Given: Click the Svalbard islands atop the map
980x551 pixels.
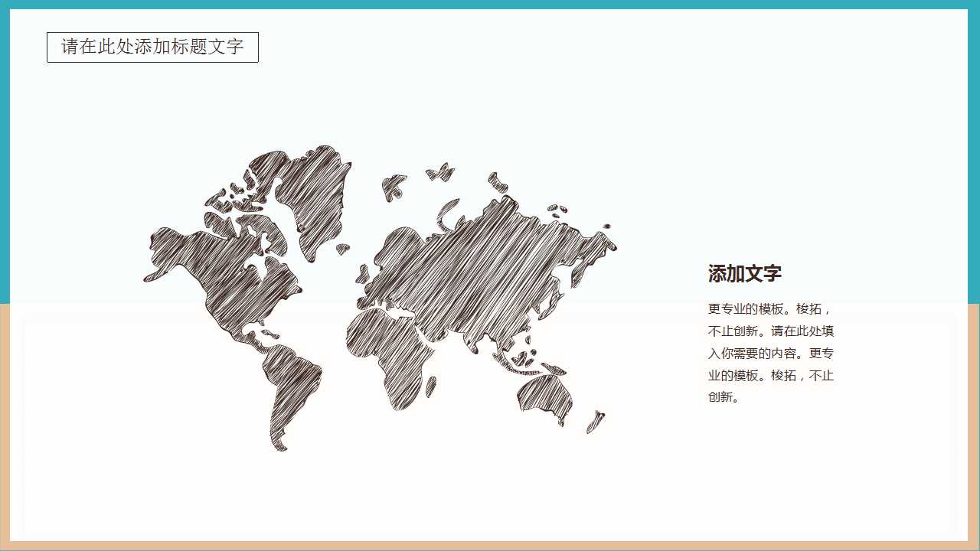Looking at the screenshot, I should point(440,171).
